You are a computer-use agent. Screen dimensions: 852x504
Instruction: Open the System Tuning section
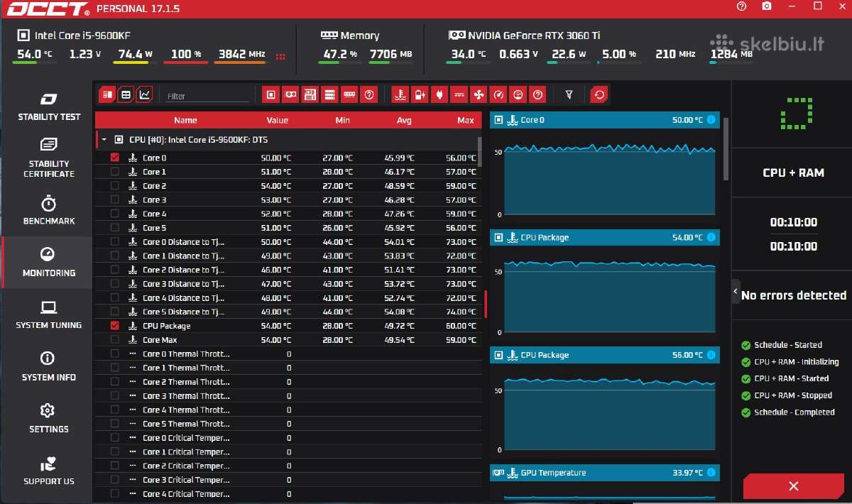click(49, 315)
